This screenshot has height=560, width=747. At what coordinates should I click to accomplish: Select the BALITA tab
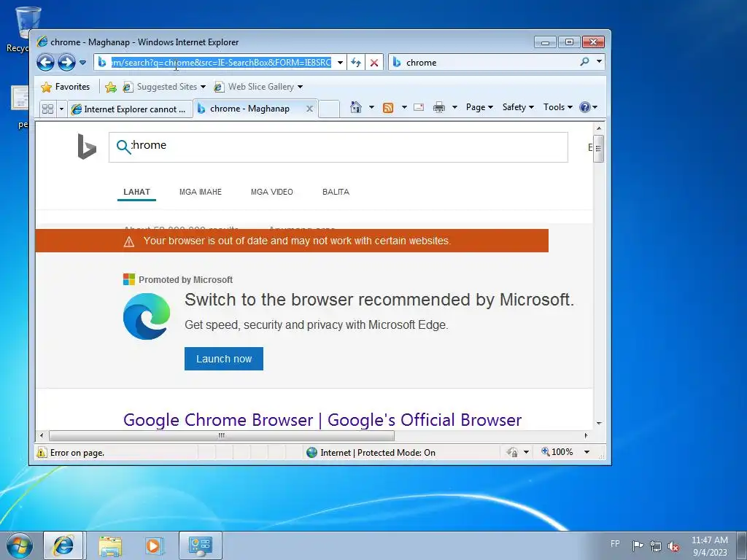point(336,192)
